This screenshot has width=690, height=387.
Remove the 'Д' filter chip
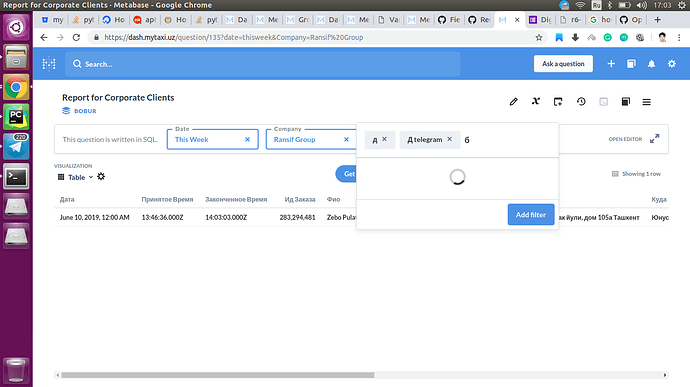coord(385,139)
